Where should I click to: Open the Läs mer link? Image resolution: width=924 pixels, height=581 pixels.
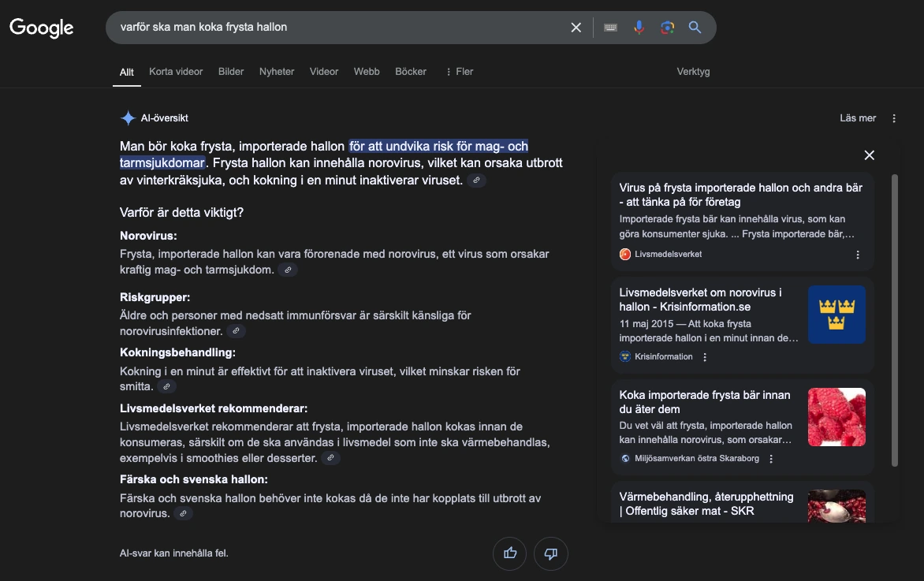[858, 117]
